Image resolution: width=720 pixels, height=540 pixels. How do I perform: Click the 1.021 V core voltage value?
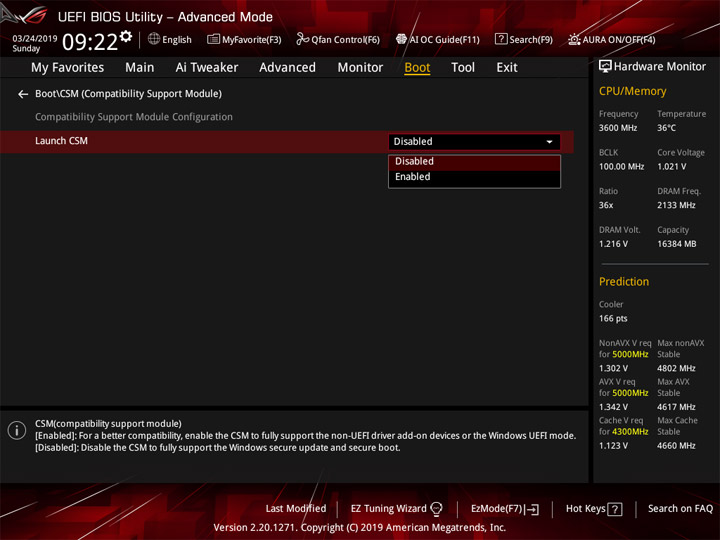point(672,167)
